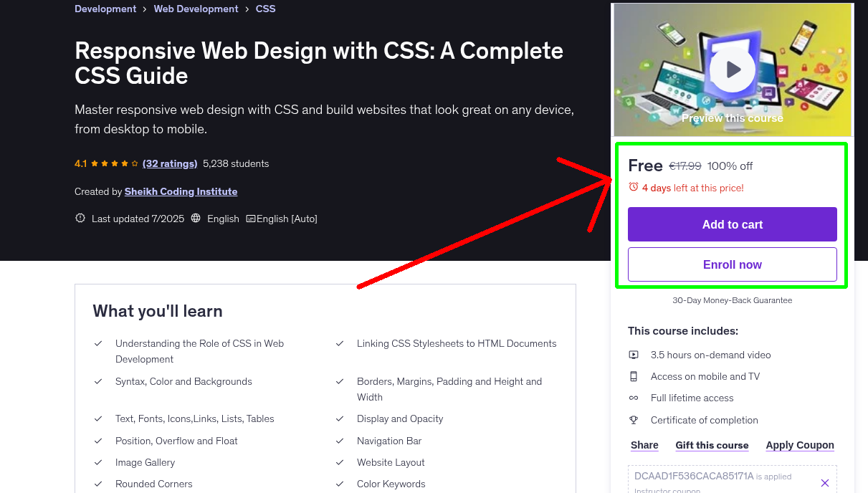Click the "Enroll now" button
Viewport: 868px width, 493px height.
pyautogui.click(x=732, y=264)
